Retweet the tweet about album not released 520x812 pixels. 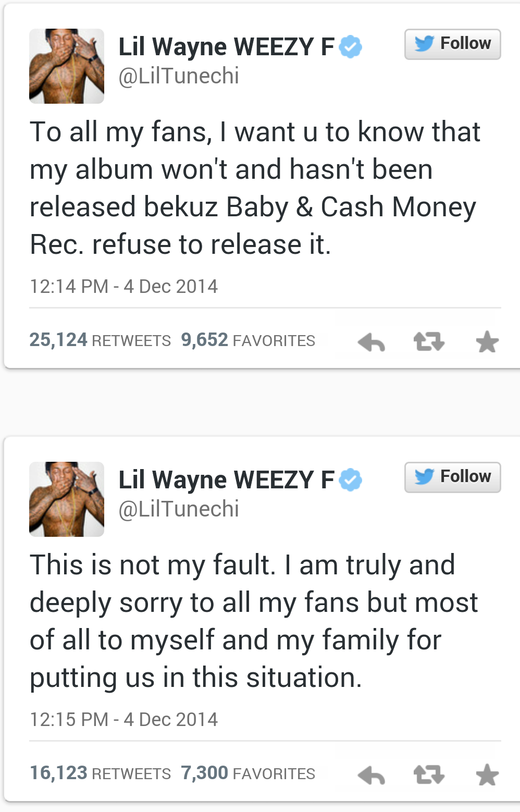click(429, 342)
